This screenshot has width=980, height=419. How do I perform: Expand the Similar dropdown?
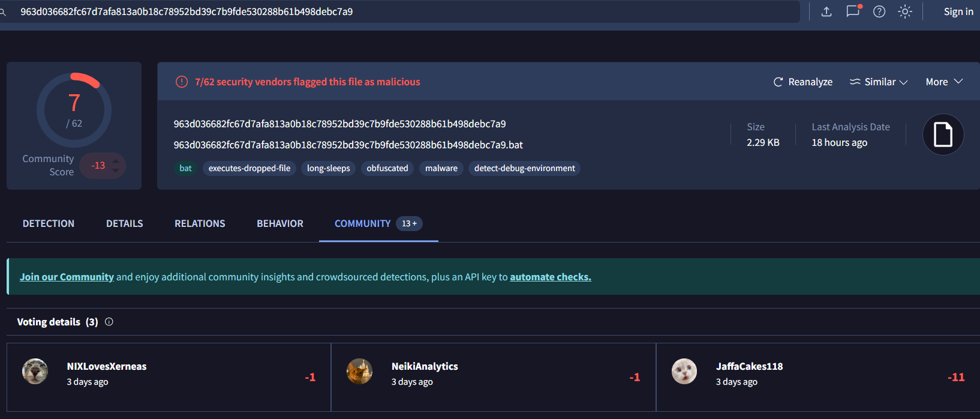coord(879,82)
